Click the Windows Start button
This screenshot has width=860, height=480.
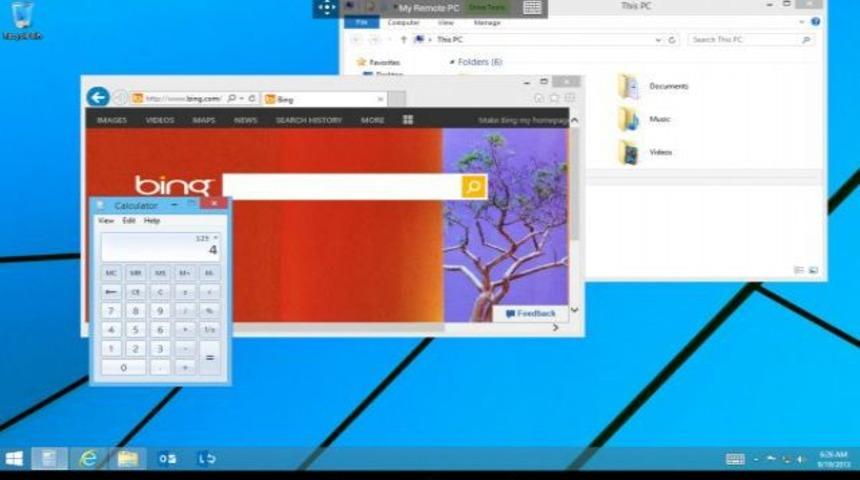pyautogui.click(x=14, y=459)
